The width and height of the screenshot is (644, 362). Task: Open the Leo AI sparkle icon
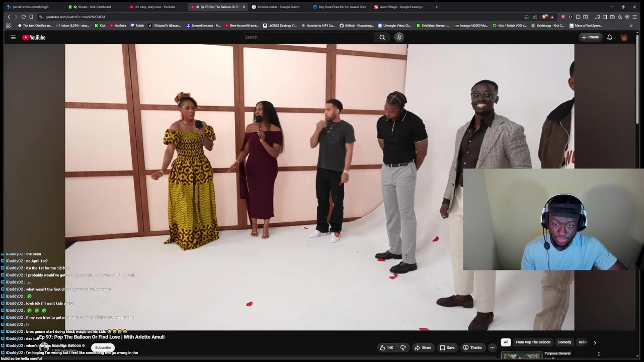tap(620, 17)
